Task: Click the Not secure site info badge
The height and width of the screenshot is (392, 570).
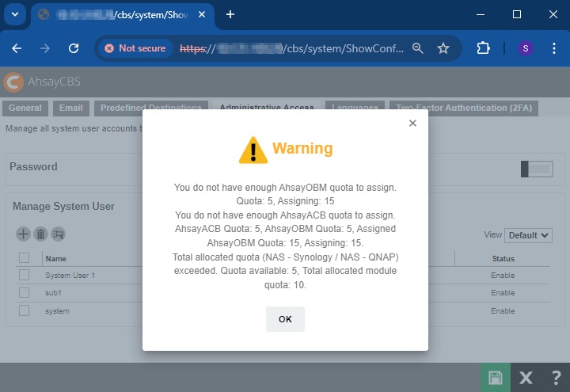Action: [x=135, y=48]
